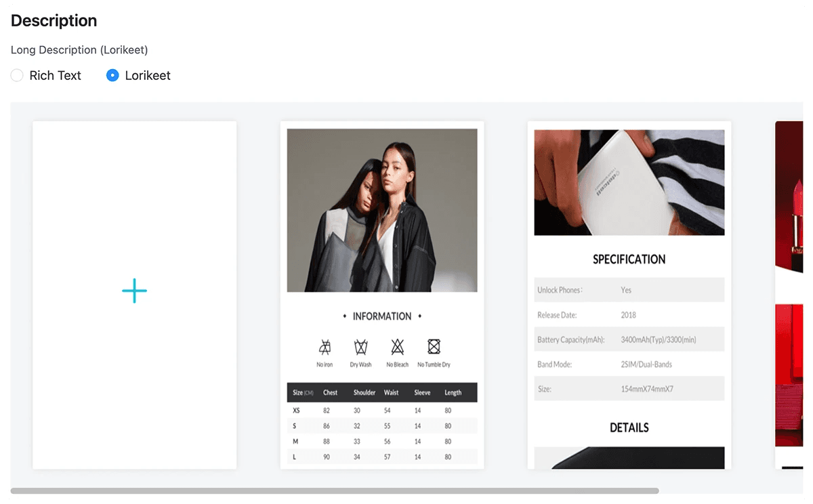
Task: Click the No Tumble Dry icon
Action: [434, 347]
